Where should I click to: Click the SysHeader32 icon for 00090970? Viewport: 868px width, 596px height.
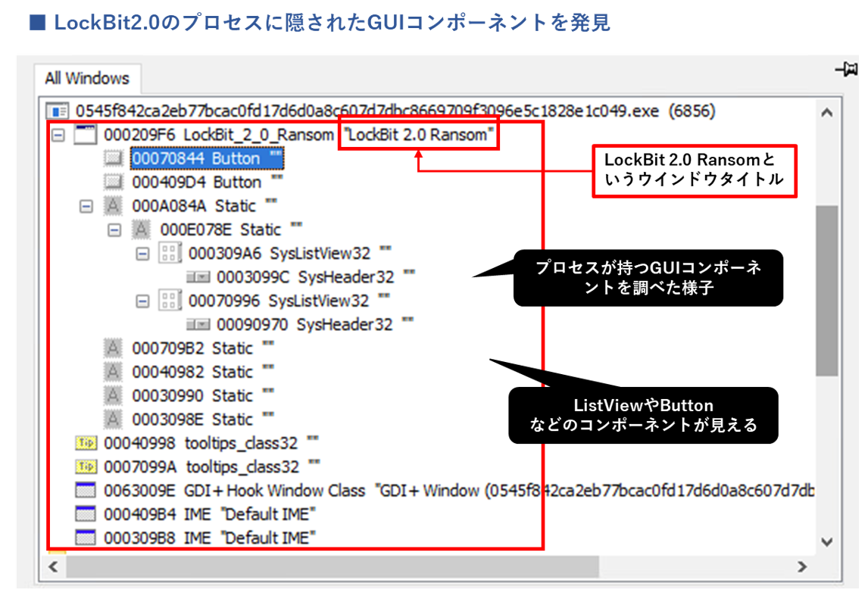coord(198,325)
